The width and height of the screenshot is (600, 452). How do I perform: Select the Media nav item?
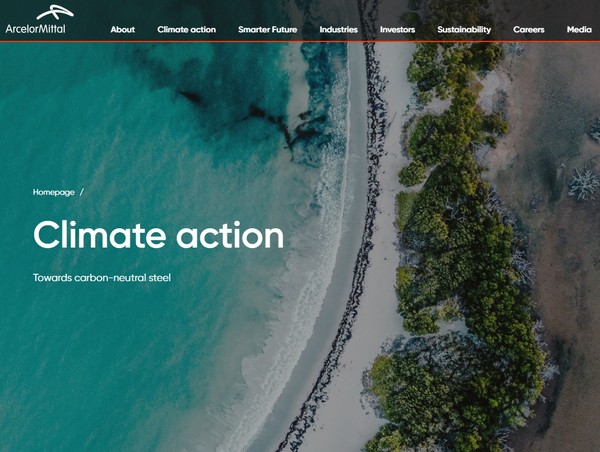click(x=579, y=29)
